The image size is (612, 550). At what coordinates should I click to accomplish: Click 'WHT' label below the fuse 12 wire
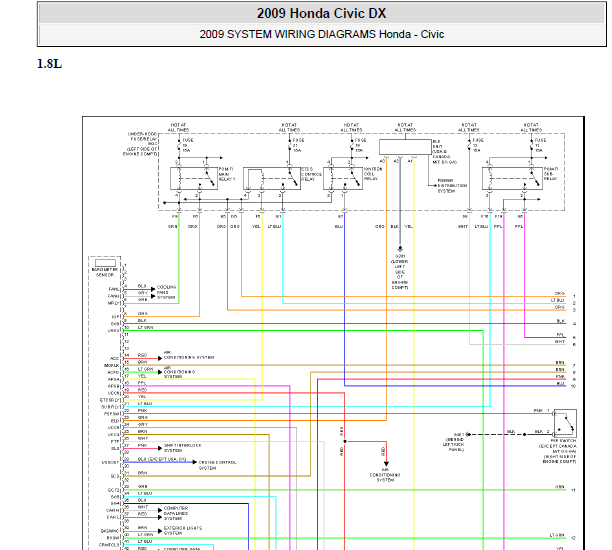(463, 226)
